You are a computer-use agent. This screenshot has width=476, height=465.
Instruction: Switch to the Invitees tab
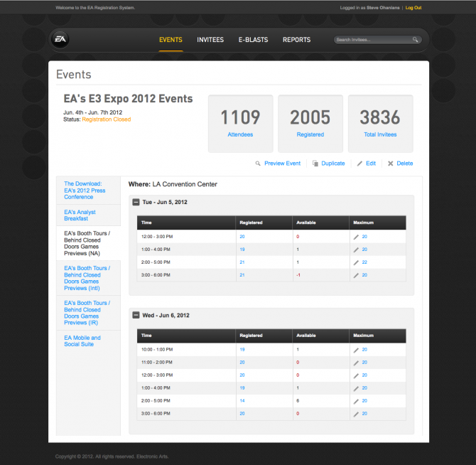(210, 40)
